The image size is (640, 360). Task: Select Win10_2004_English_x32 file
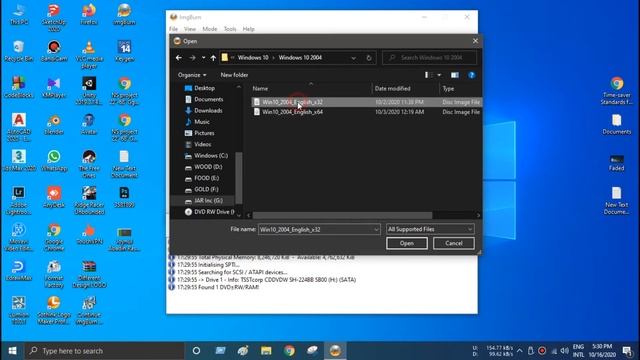366,102
